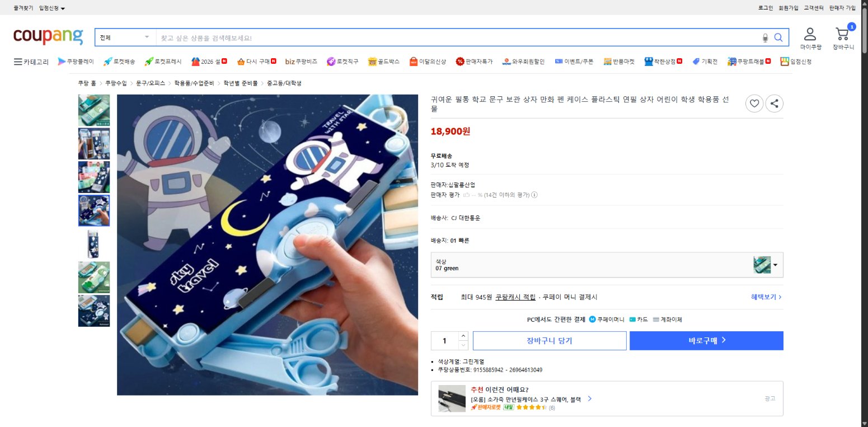Click the search magnifier icon
868x427 pixels.
tap(778, 37)
